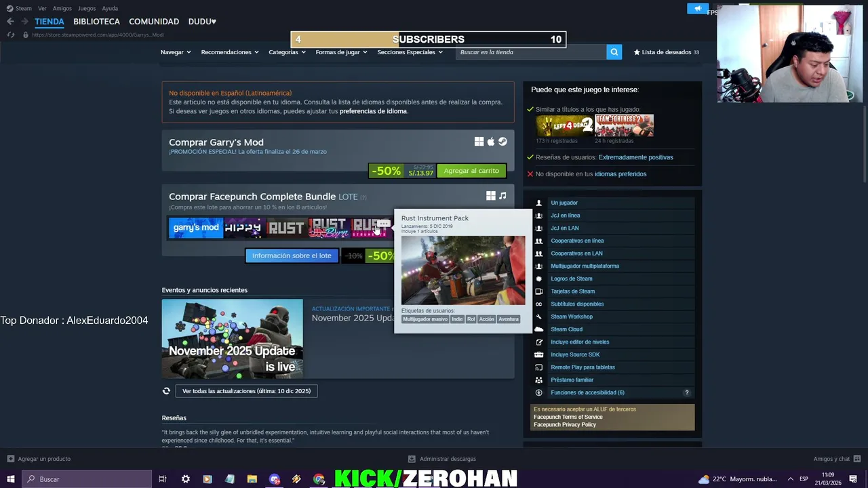The height and width of the screenshot is (488, 868).
Task: Expand the Navegar dropdown
Action: pos(176,52)
